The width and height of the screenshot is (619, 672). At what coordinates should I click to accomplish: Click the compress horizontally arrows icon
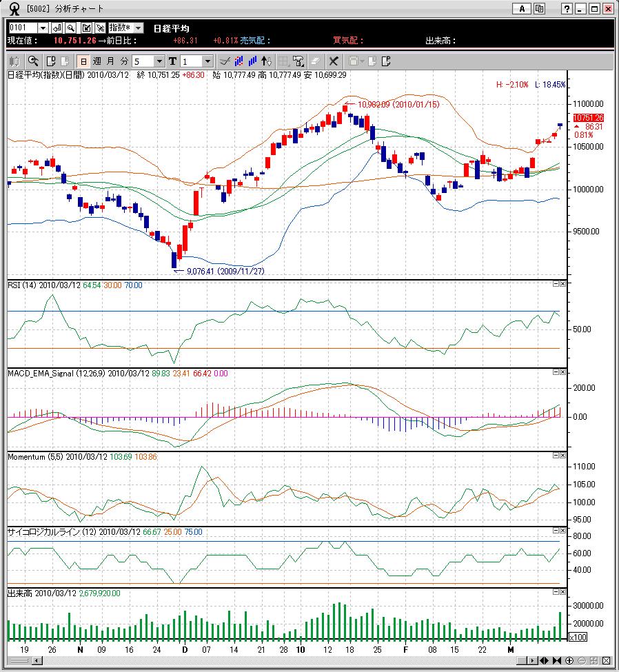pos(544,660)
